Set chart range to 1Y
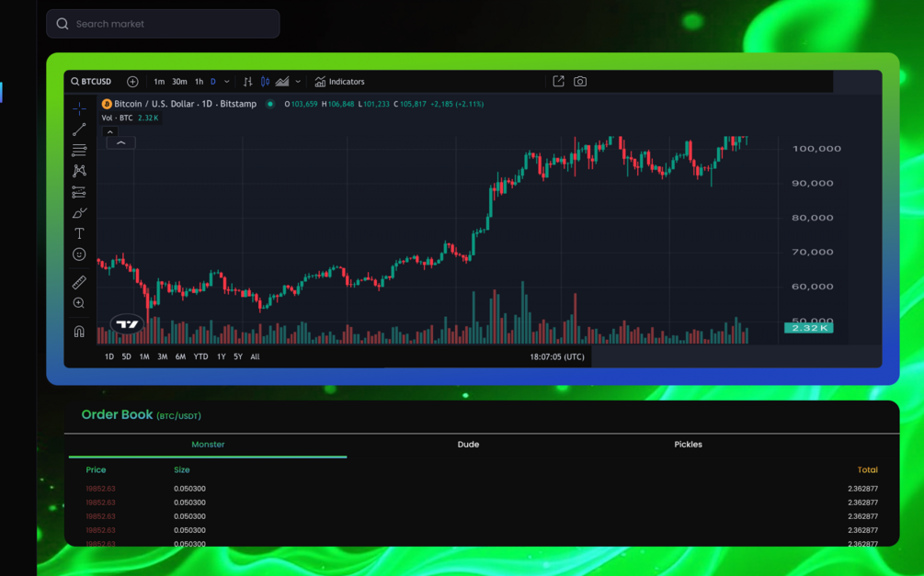The height and width of the screenshot is (576, 924). click(221, 357)
